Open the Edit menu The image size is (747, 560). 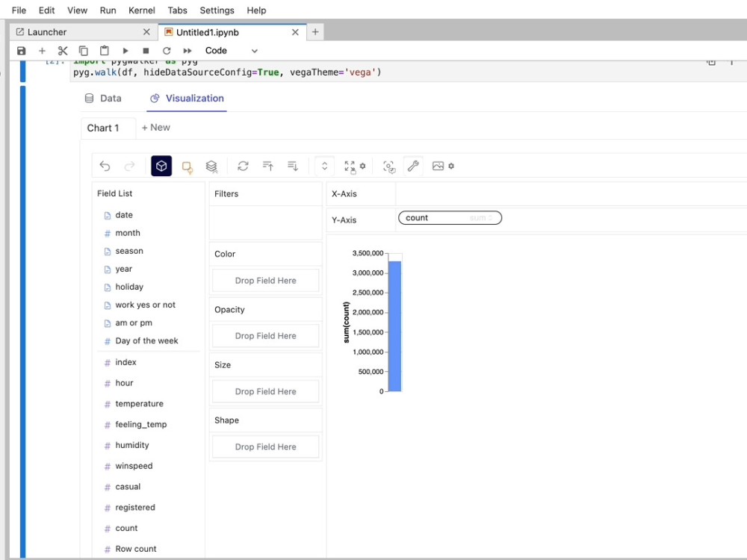[46, 10]
